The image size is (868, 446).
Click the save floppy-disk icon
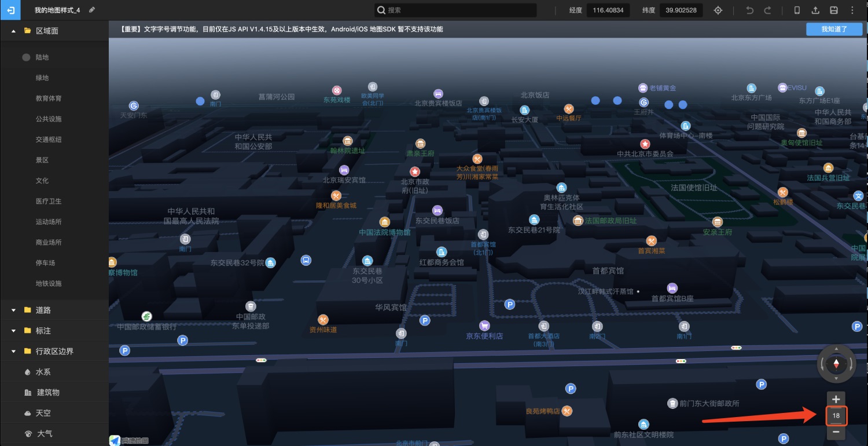[x=834, y=10]
